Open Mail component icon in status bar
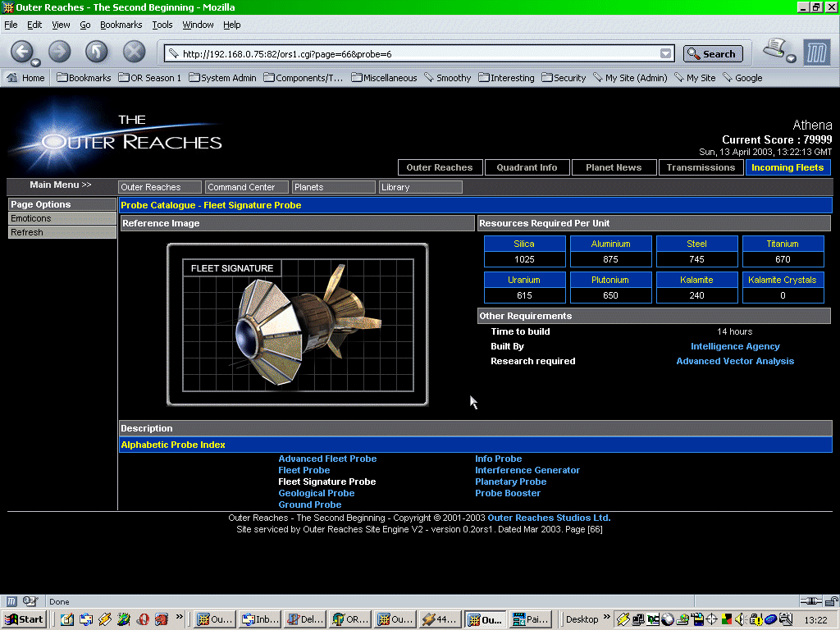This screenshot has height=630, width=840. pyautogui.click(x=30, y=601)
